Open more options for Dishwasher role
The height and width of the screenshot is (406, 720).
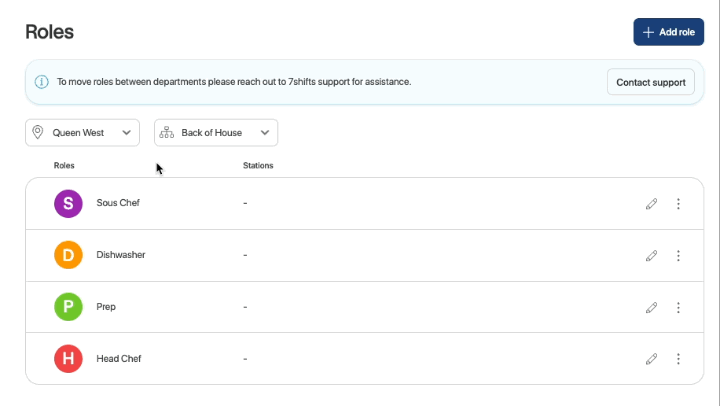[678, 256]
